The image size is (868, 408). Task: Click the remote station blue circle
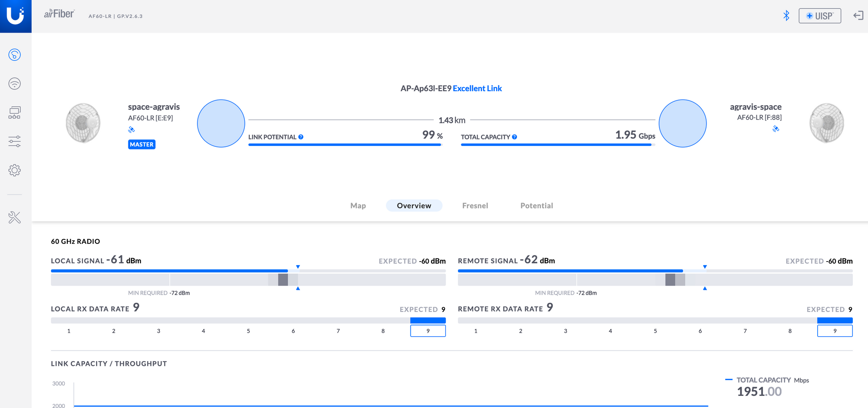683,123
